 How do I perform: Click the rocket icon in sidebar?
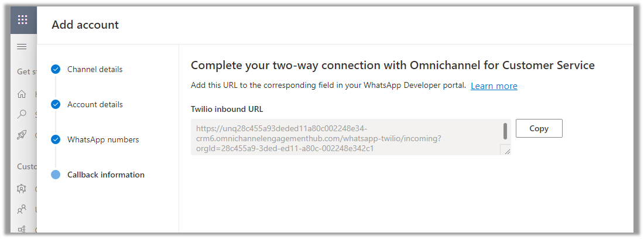[x=22, y=135]
